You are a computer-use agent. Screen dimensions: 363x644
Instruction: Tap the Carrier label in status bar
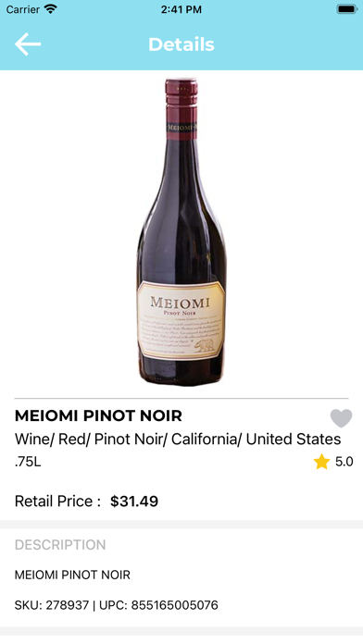[23, 9]
